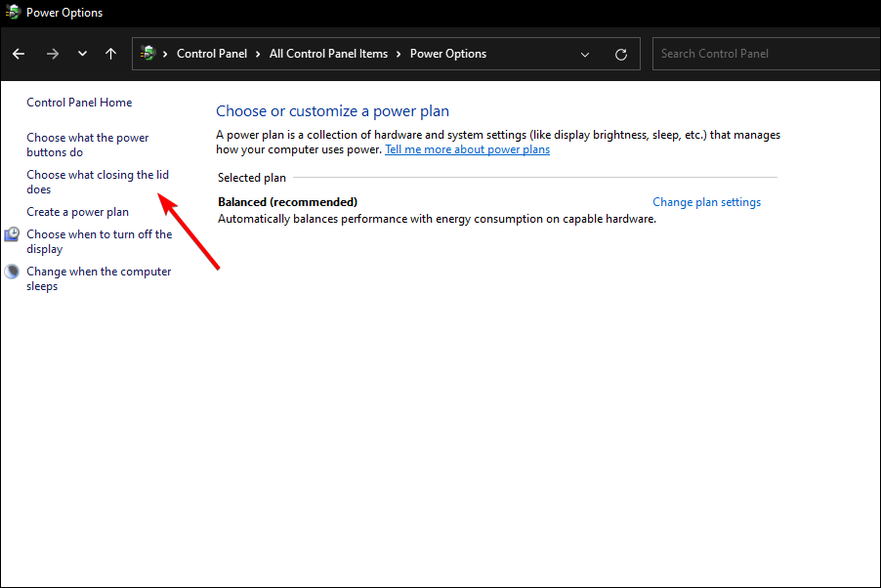The width and height of the screenshot is (881, 588).
Task: Click Control Panel breadcrumb
Action: point(212,54)
